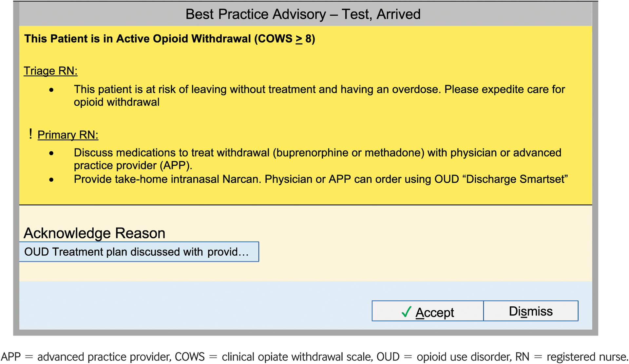Click the bullet before "Discuss medications"
Screen dimensions: 629x364
click(51, 153)
